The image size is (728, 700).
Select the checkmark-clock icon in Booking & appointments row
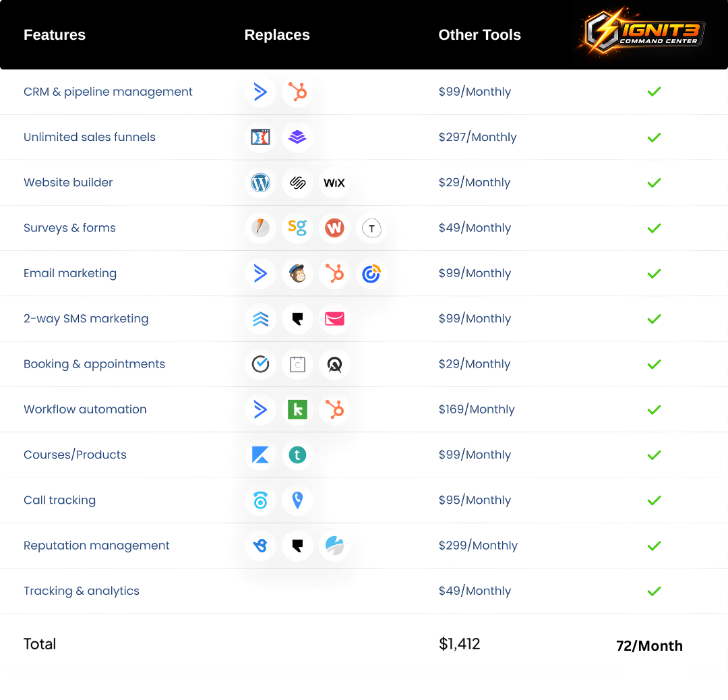pyautogui.click(x=260, y=364)
